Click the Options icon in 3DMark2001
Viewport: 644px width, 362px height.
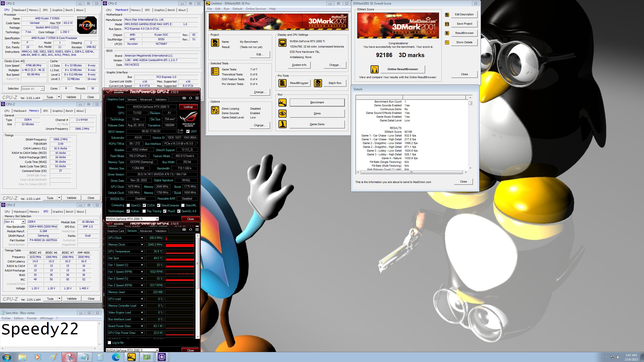(x=215, y=110)
